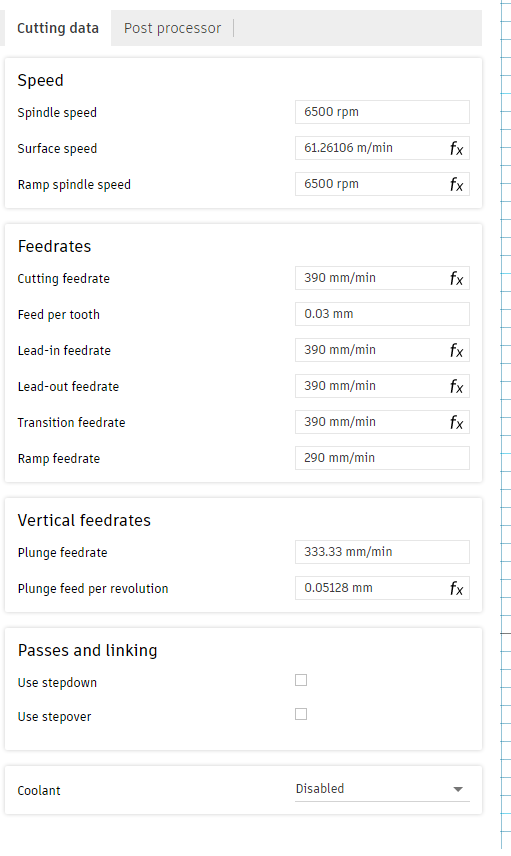Open the Cutting feedrate fx expression icon
Viewport: 511px width, 856px height.
pos(456,278)
